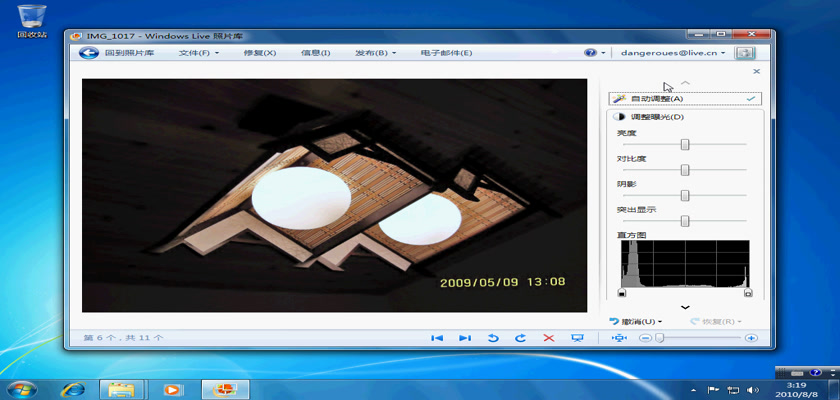Rotate the photo counterclockwise
The width and height of the screenshot is (840, 400).
pyautogui.click(x=493, y=338)
